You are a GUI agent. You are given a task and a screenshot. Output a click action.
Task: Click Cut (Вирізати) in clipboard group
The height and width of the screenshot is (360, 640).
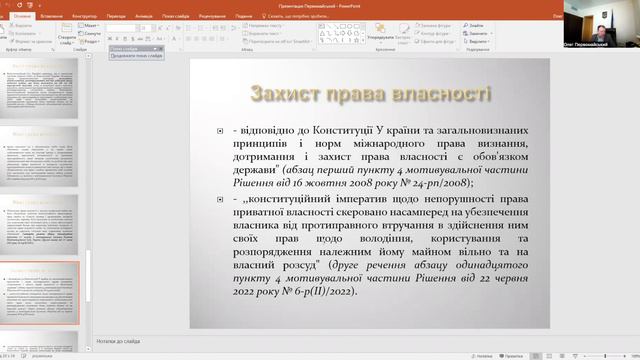coord(20,25)
